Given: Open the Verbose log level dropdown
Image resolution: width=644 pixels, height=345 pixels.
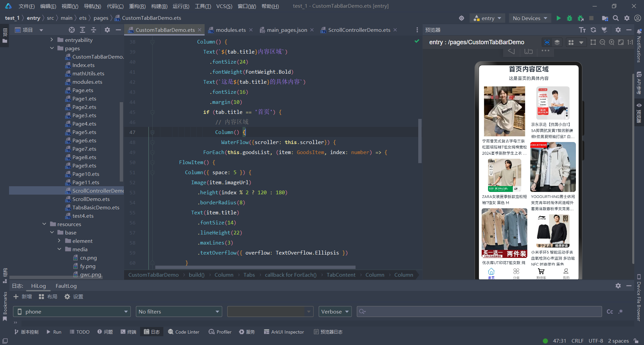Looking at the screenshot, I should (x=335, y=312).
